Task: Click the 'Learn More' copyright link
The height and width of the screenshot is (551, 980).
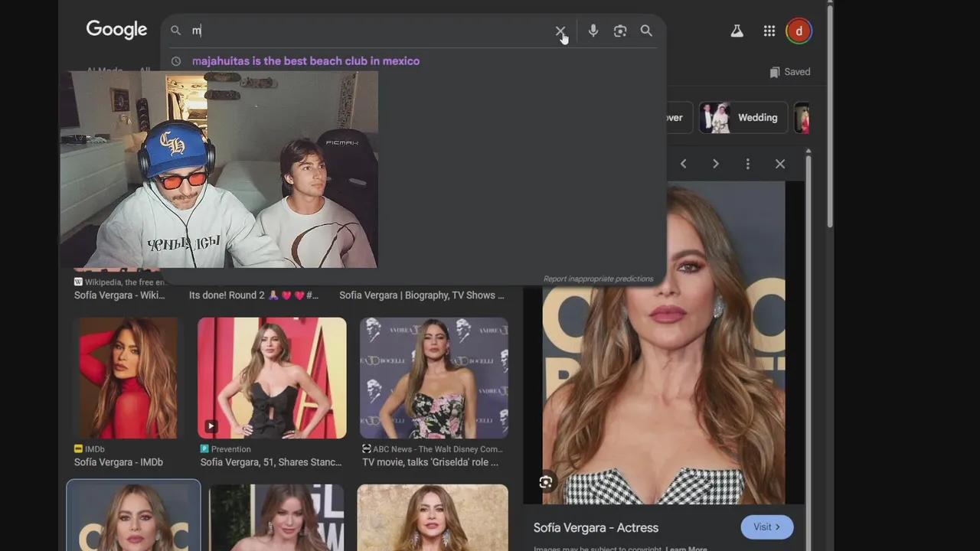Action: (x=686, y=548)
